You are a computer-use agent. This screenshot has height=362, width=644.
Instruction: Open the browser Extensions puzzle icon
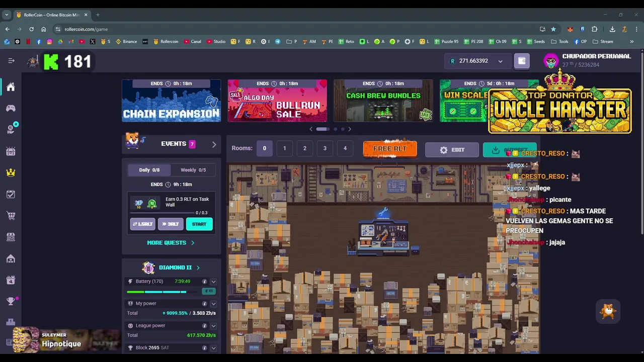point(595,29)
